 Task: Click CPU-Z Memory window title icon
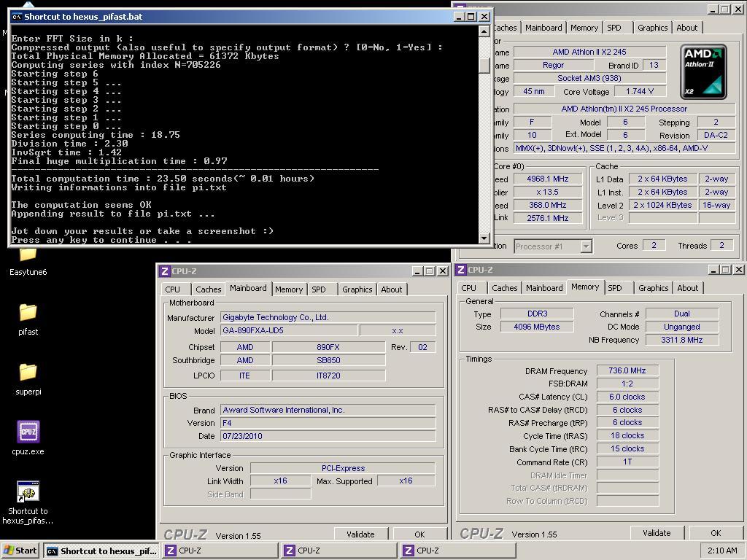pyautogui.click(x=461, y=270)
